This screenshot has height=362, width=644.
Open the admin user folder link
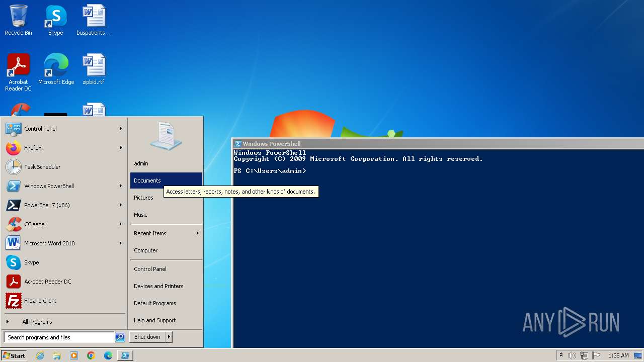pos(166,163)
